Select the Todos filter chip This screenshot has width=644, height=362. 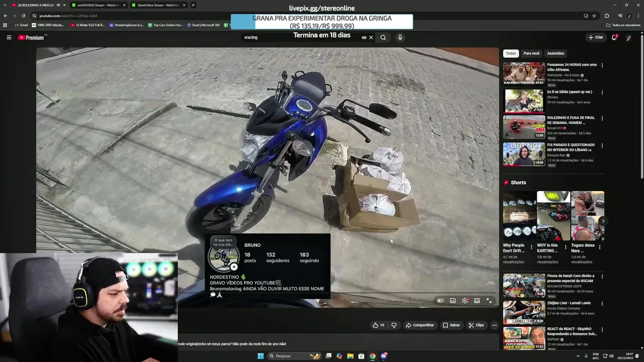(x=511, y=53)
